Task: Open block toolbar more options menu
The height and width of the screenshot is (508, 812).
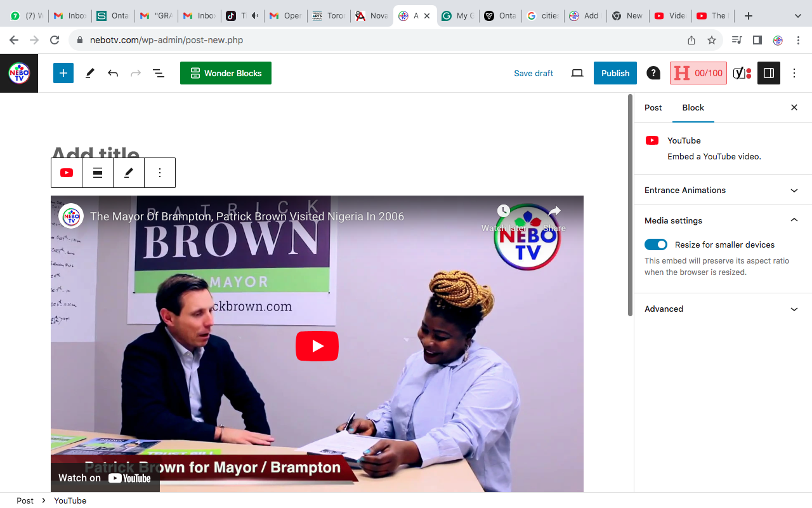Action: (x=160, y=173)
